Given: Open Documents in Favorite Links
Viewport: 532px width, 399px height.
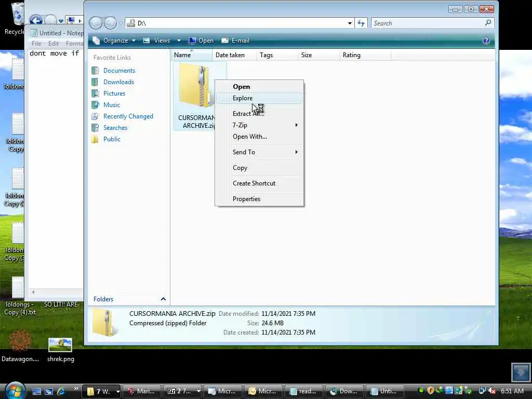Looking at the screenshot, I should coord(119,71).
